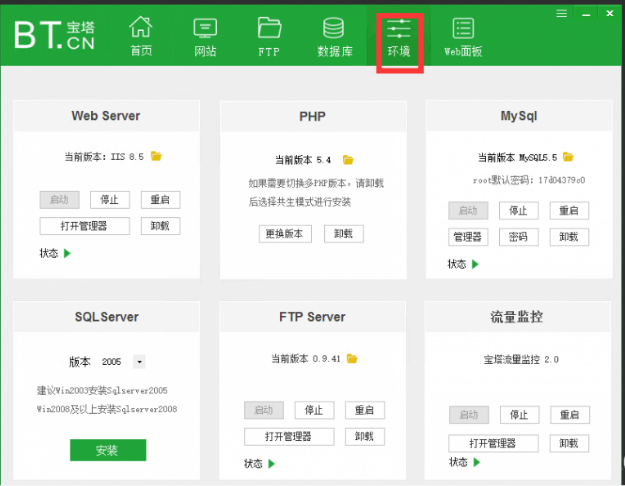Open Web Server 打开管理器 manager

tap(85, 226)
